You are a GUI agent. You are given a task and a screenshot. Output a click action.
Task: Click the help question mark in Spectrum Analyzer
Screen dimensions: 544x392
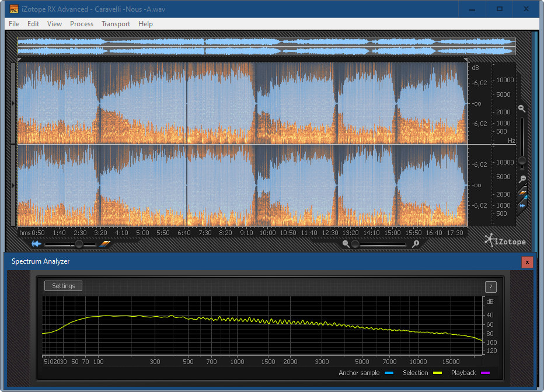[491, 286]
